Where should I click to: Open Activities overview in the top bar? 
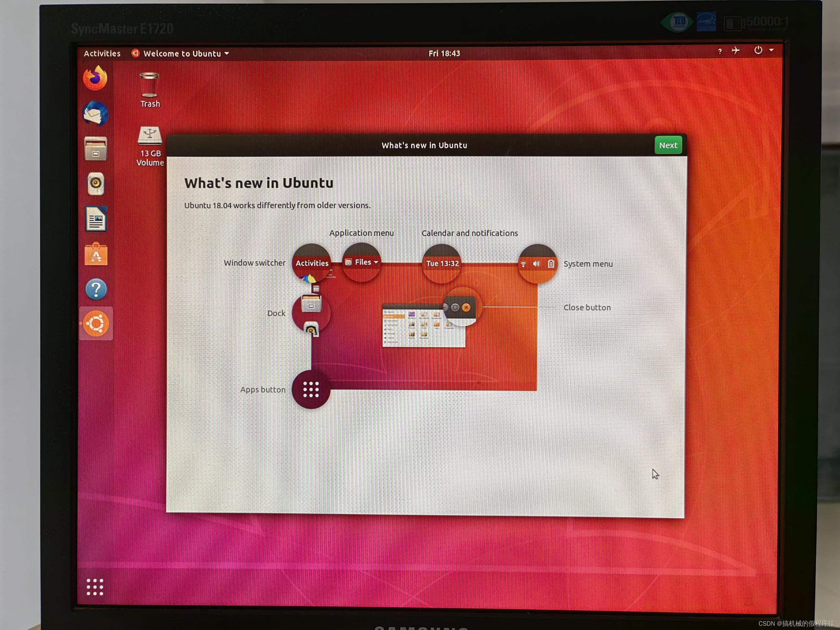click(102, 53)
